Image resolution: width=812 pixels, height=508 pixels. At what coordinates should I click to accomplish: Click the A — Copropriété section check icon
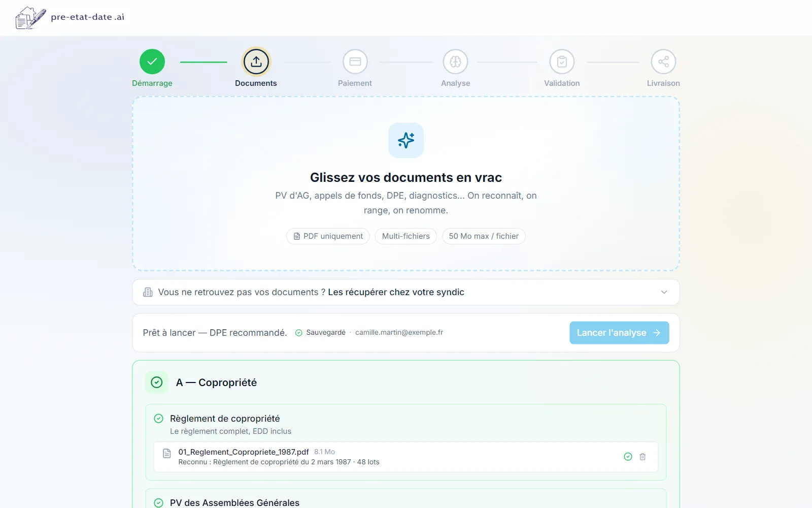(157, 382)
